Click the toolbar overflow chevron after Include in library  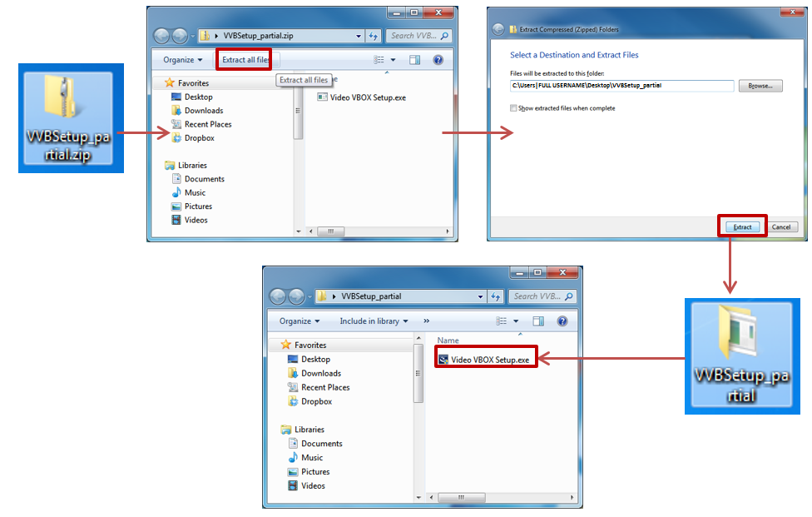click(427, 321)
